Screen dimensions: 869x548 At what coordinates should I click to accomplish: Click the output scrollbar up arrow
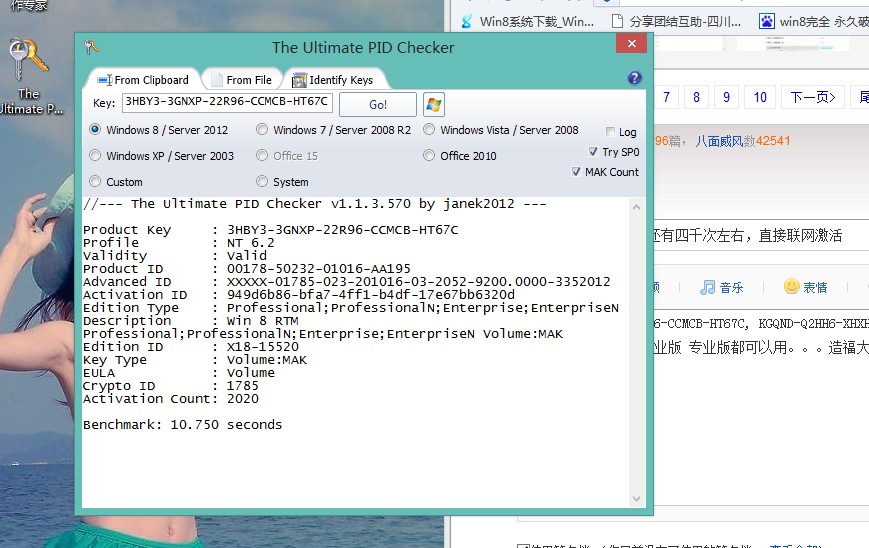(x=636, y=207)
